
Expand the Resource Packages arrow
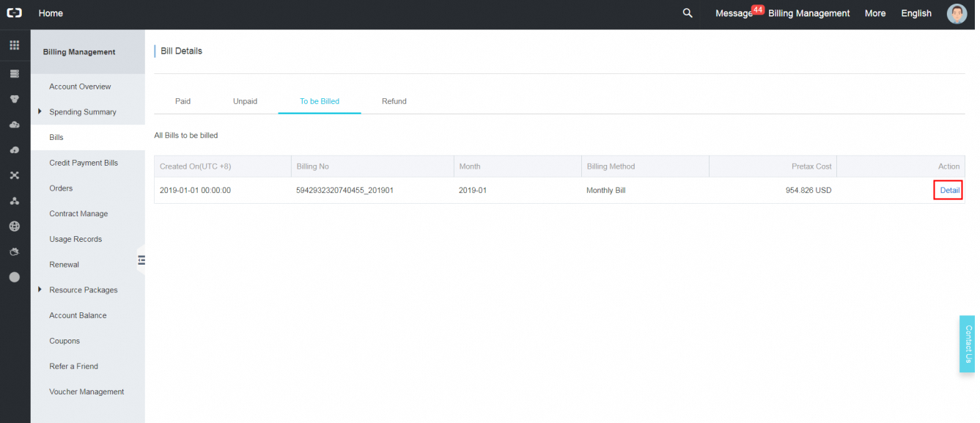40,290
